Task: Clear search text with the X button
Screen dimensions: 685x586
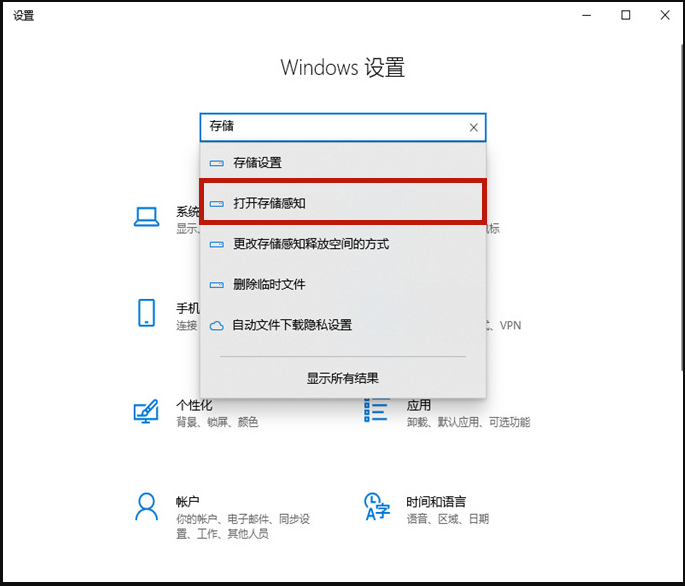Action: (x=473, y=128)
